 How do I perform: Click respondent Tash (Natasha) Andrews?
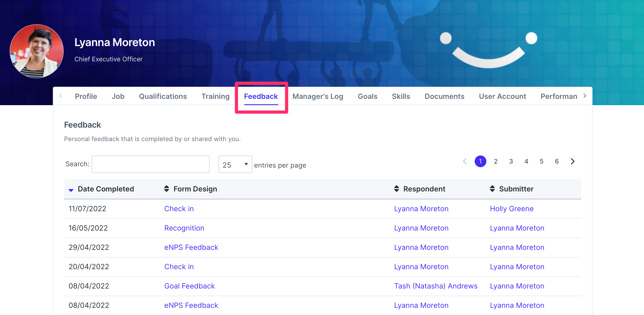tap(436, 286)
